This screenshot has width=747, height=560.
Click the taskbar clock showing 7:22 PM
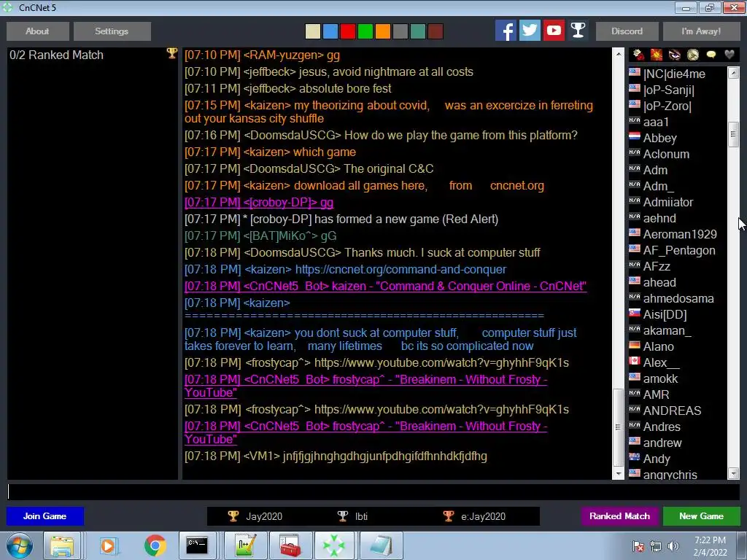[x=710, y=546]
